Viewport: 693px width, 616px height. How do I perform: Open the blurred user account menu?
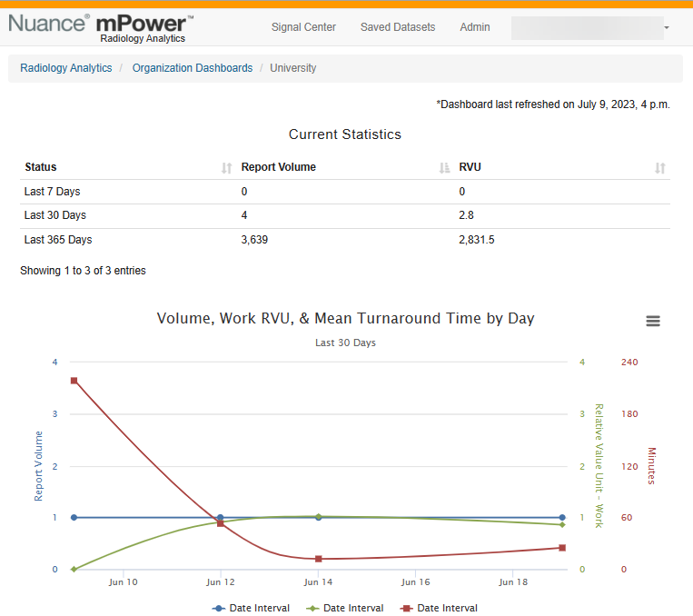588,28
